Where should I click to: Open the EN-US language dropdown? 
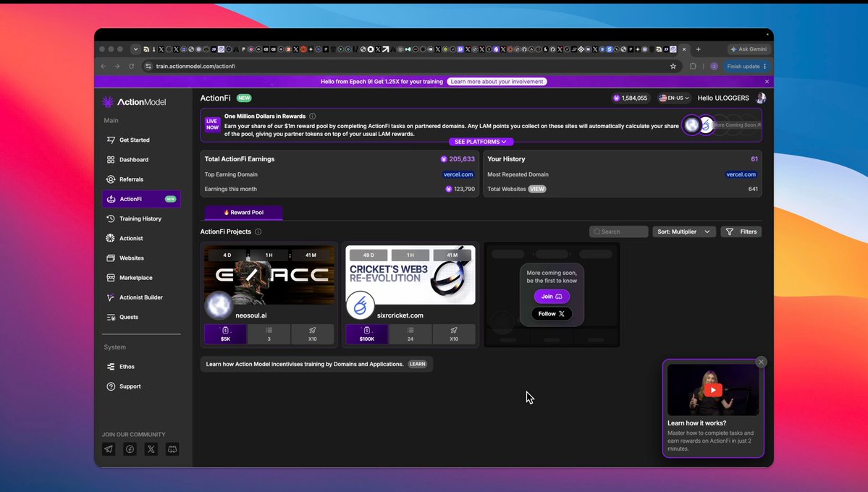click(674, 98)
